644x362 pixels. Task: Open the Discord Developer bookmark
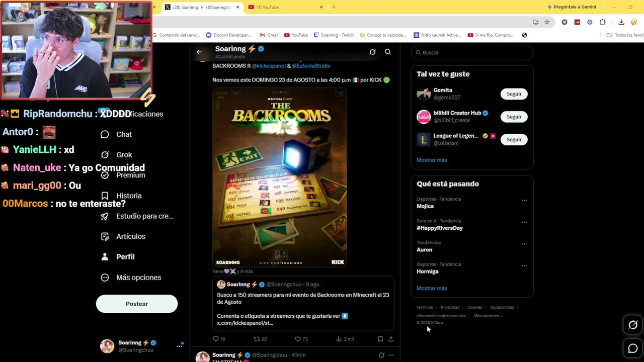228,35
